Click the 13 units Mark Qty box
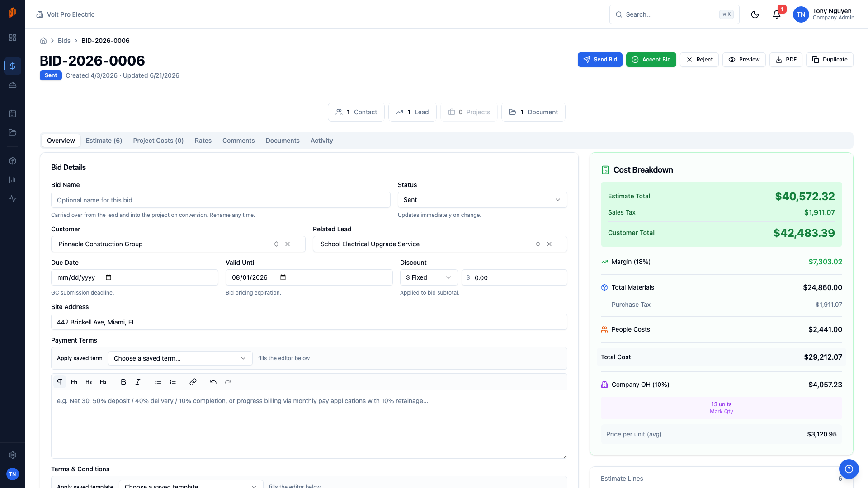The width and height of the screenshot is (868, 488). 722,408
